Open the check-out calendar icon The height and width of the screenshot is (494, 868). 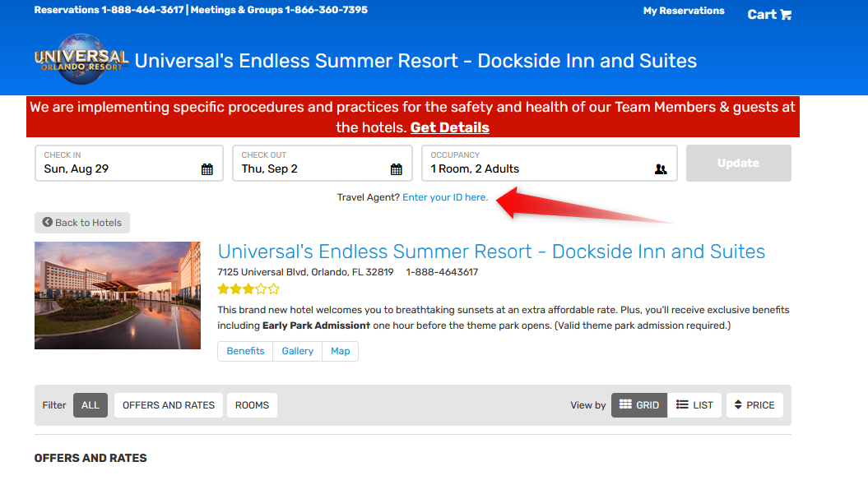(x=397, y=169)
